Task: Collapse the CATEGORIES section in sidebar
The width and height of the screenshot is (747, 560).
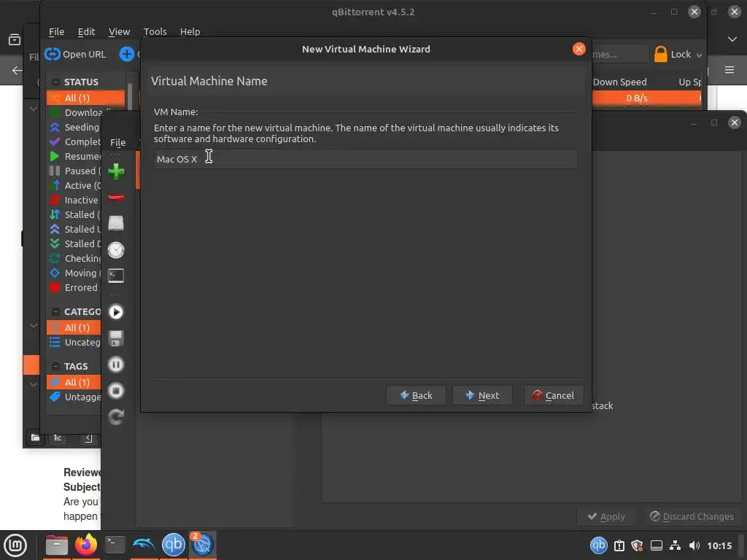Action: coord(55,312)
